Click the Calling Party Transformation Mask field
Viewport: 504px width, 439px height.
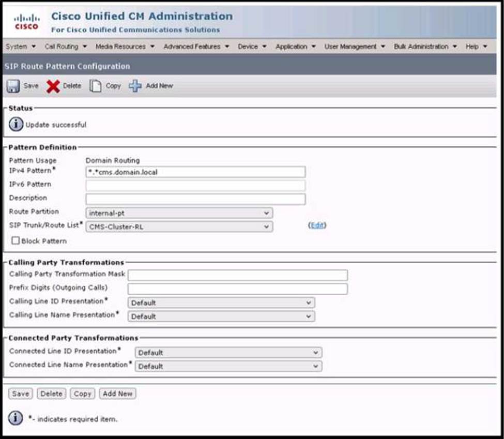coord(238,275)
